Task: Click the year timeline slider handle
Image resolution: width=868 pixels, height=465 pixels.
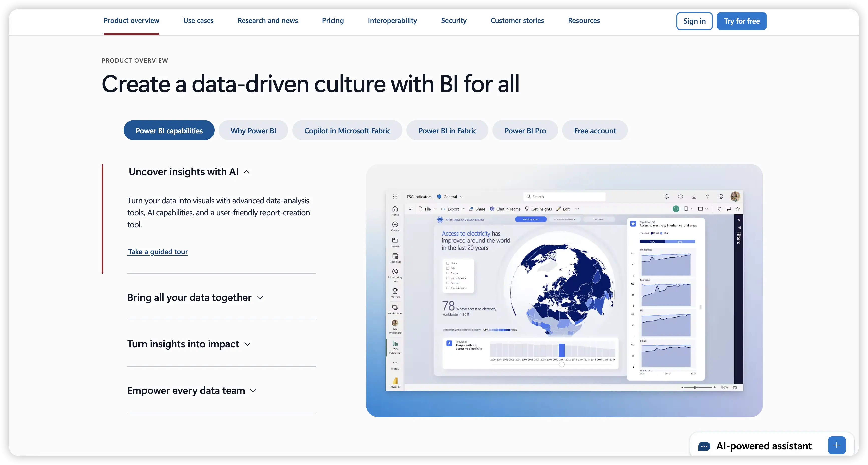Action: tap(561, 365)
